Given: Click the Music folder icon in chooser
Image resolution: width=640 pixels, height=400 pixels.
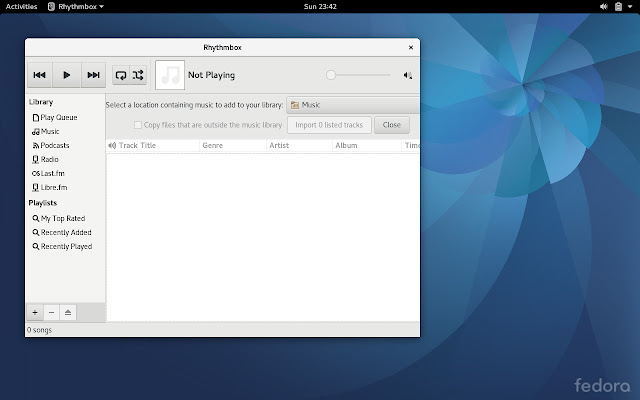Looking at the screenshot, I should pyautogui.click(x=295, y=105).
